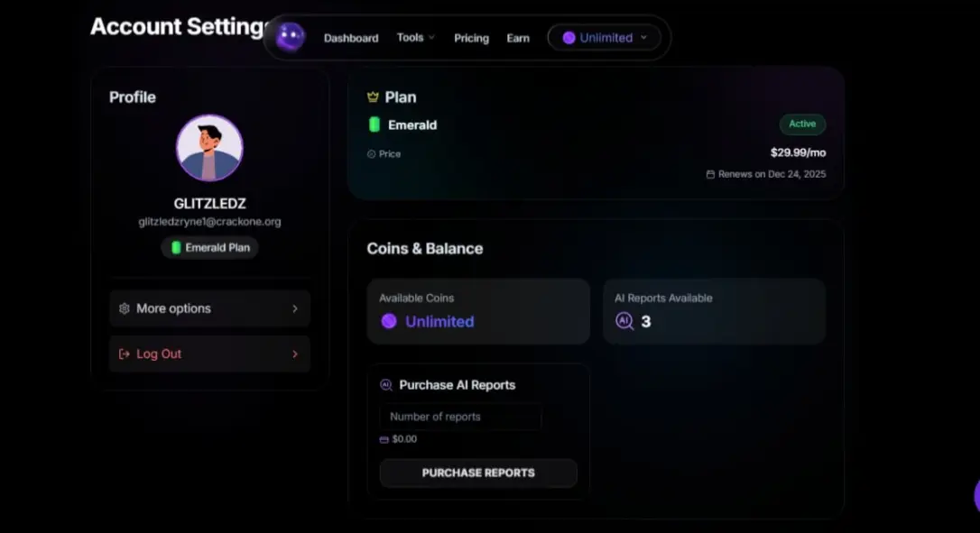Screen dimensions: 980x533
Task: Click the crown icon beside Plan
Action: click(x=373, y=96)
